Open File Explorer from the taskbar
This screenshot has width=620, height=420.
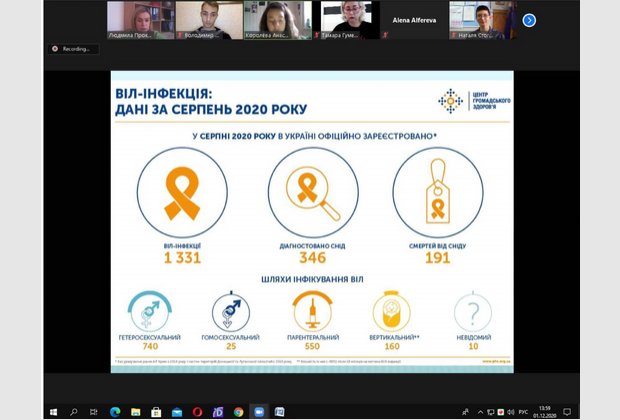tap(134, 411)
